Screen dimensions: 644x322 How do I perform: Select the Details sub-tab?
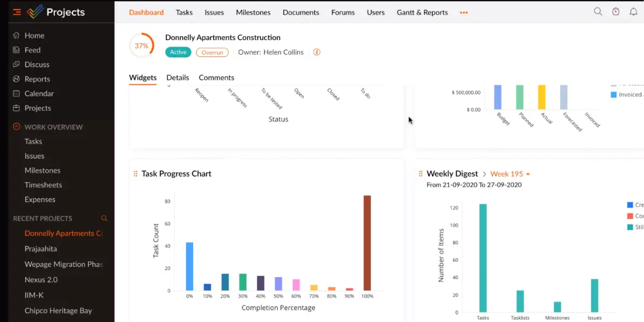(x=178, y=78)
